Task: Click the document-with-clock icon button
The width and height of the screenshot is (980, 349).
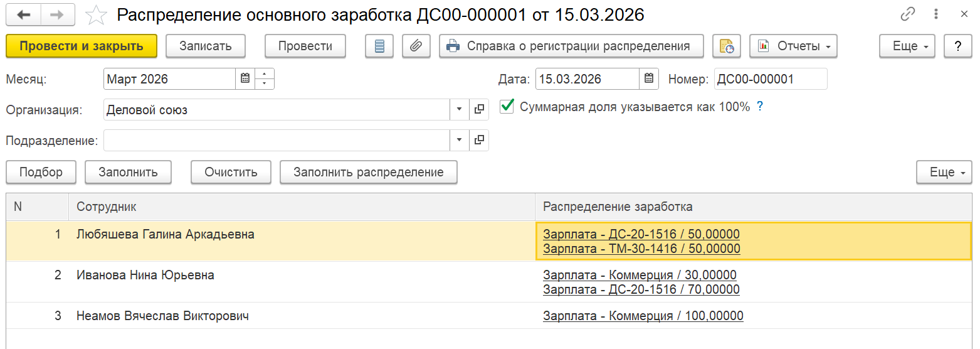Action: [727, 46]
